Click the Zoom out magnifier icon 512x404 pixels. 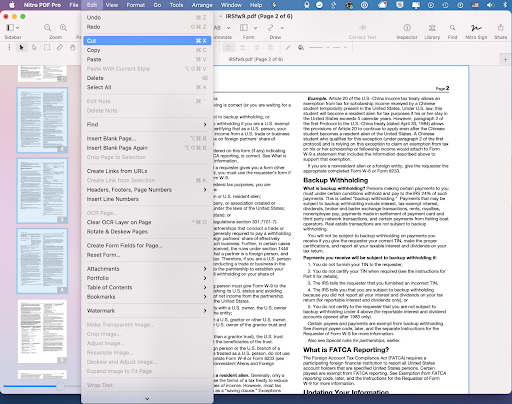(x=47, y=28)
